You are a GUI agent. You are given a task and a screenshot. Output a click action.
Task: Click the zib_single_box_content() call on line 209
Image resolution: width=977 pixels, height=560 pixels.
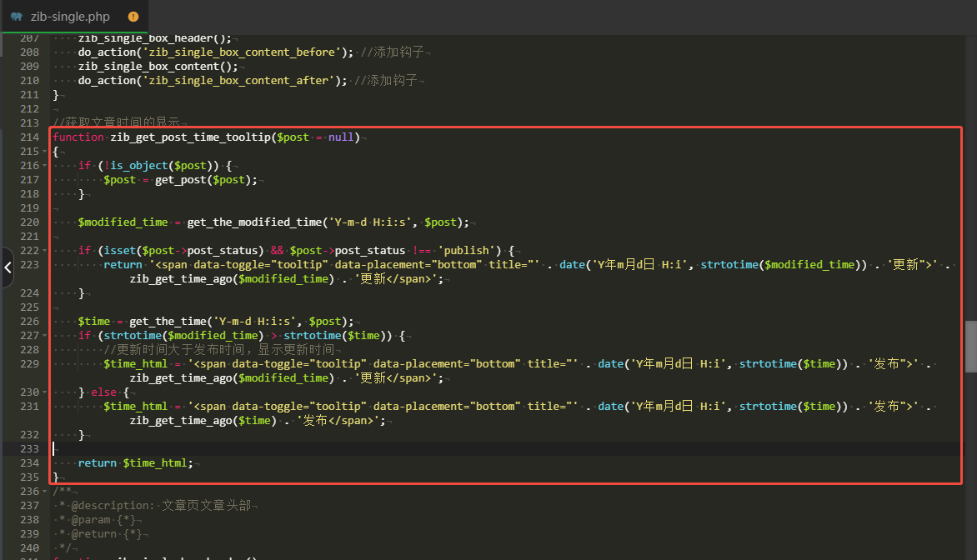(x=158, y=66)
